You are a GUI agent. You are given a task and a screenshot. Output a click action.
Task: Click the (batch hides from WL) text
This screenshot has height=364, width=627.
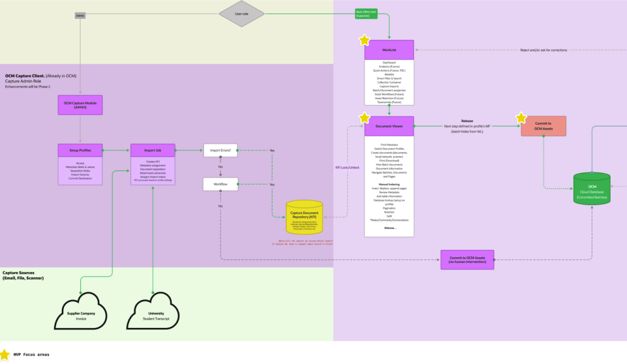tap(467, 131)
